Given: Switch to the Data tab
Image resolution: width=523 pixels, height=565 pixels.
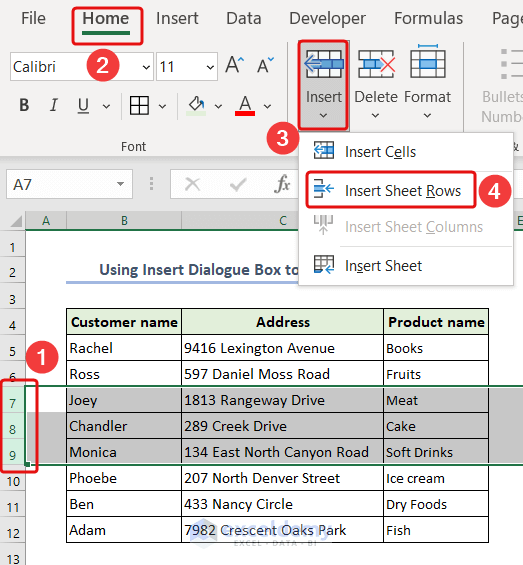Looking at the screenshot, I should [244, 18].
